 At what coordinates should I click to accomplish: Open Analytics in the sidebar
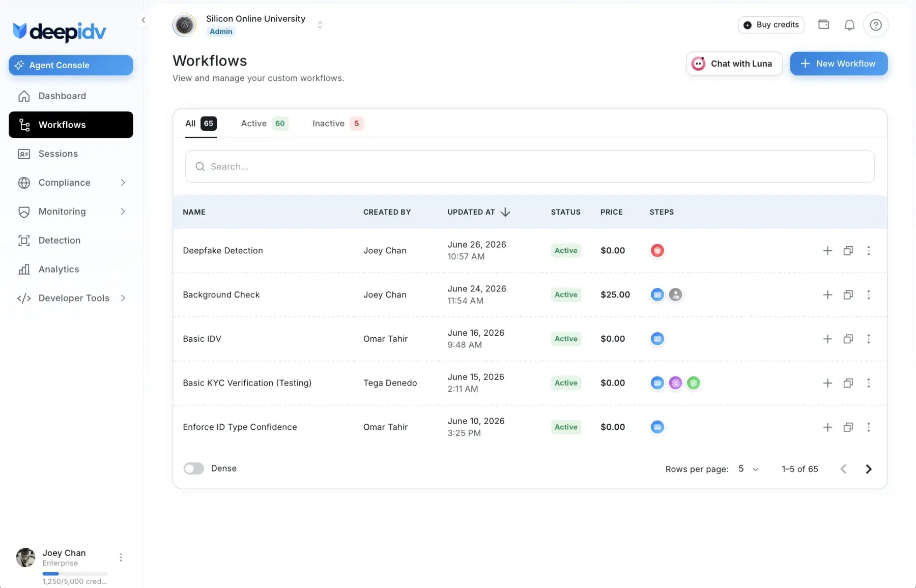click(71, 270)
